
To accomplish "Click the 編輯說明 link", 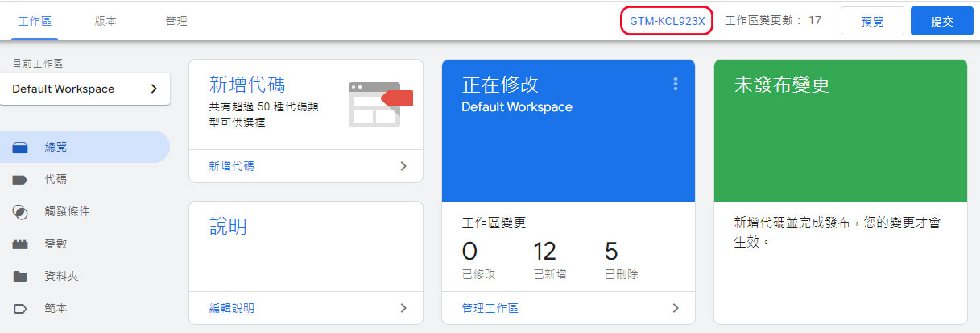I will coord(231,308).
